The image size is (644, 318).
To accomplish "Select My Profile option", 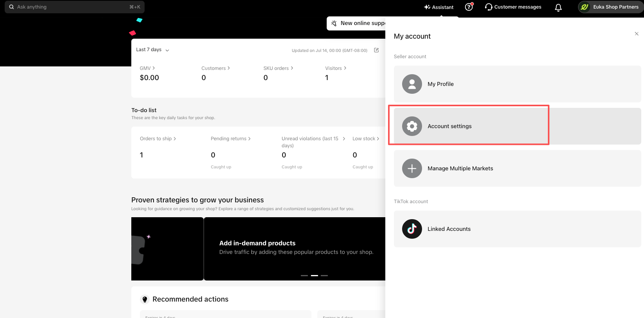I will (517, 84).
